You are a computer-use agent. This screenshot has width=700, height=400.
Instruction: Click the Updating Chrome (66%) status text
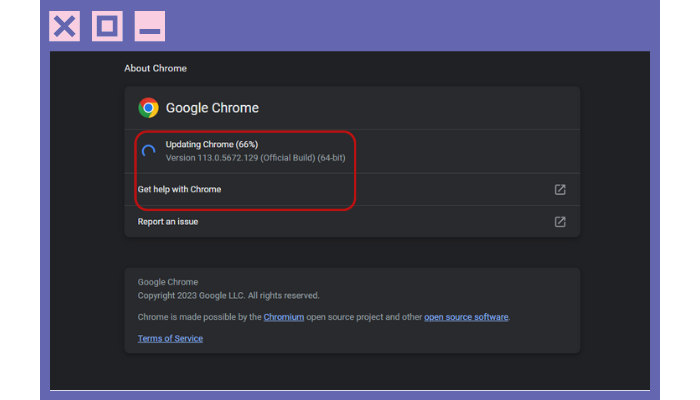(212, 144)
